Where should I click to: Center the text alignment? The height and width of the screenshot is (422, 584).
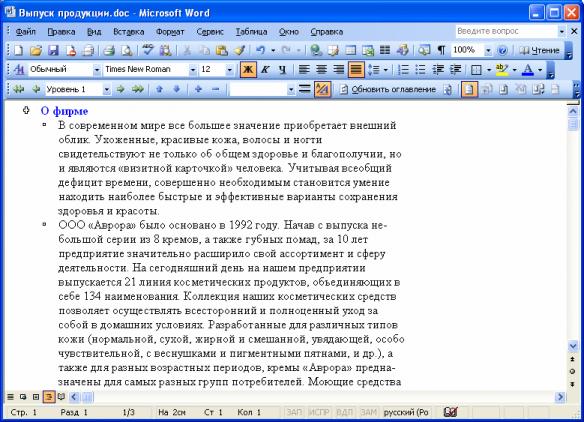coord(321,70)
